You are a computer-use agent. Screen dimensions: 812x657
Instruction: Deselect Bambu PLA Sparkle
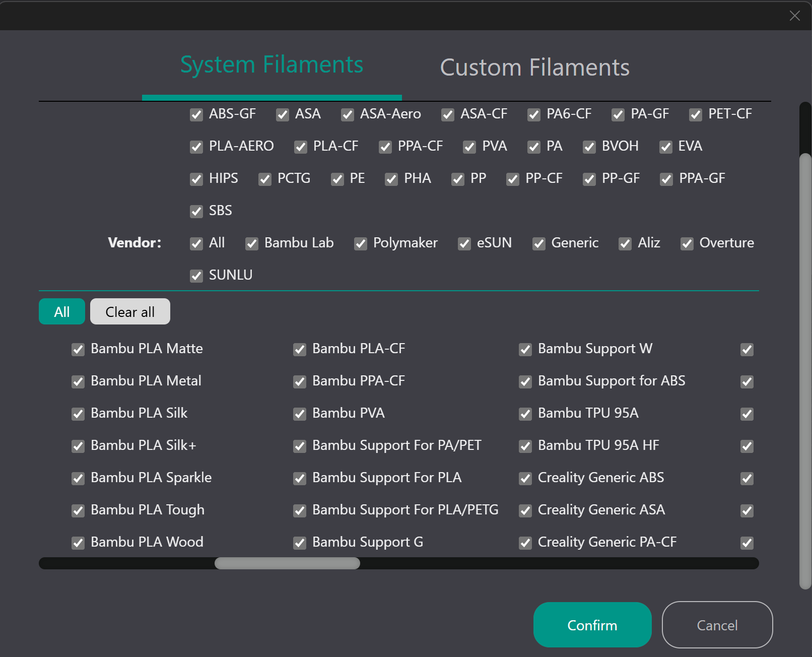pyautogui.click(x=78, y=479)
